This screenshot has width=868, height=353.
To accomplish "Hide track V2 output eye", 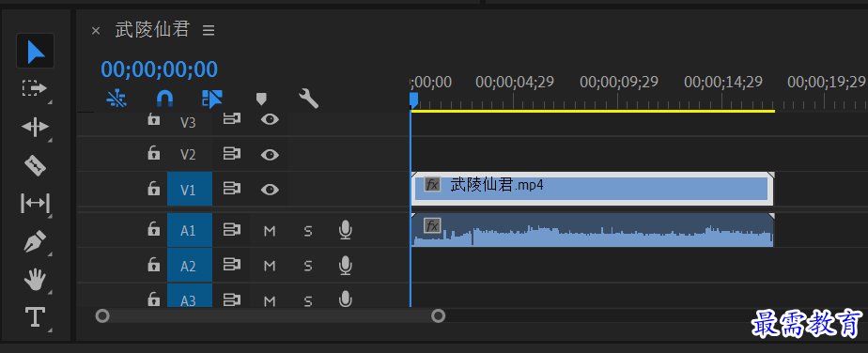I will click(270, 154).
